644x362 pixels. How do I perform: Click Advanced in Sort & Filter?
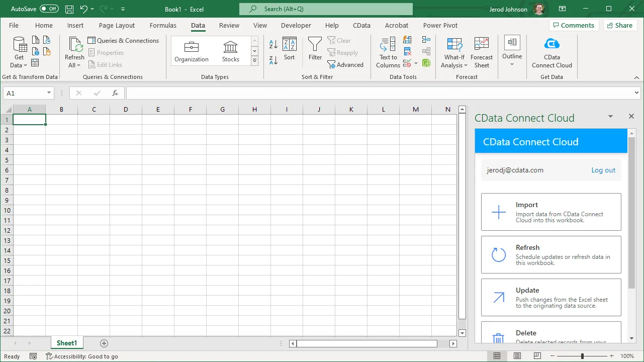[346, 64]
